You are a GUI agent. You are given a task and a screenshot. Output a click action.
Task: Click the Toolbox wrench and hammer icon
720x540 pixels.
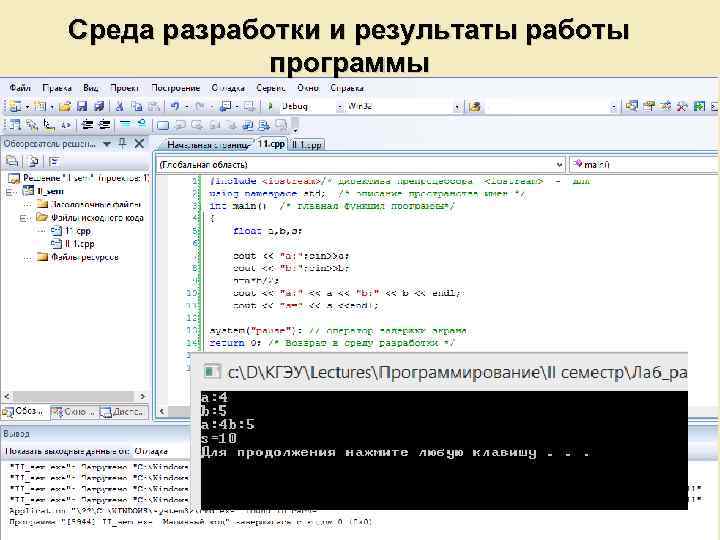(x=682, y=107)
